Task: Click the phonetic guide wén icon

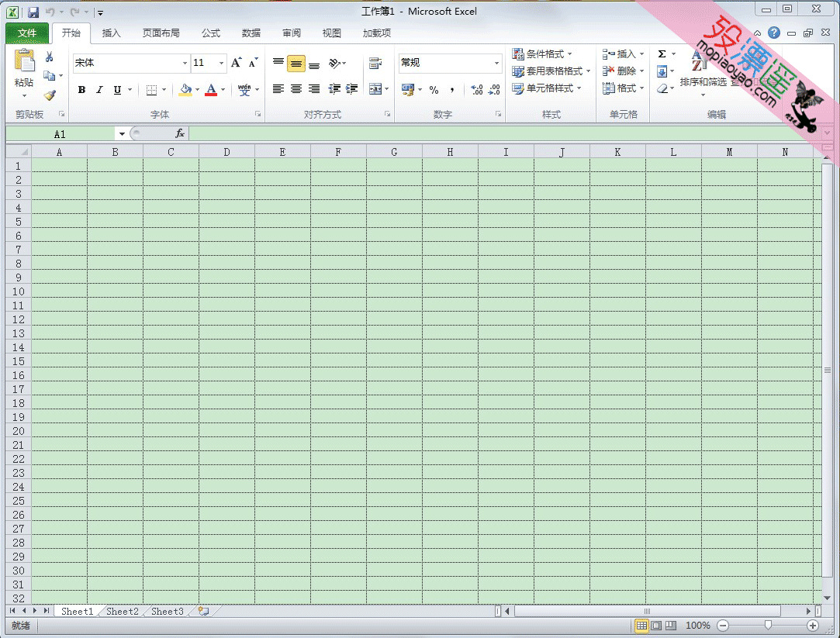Action: tap(244, 89)
